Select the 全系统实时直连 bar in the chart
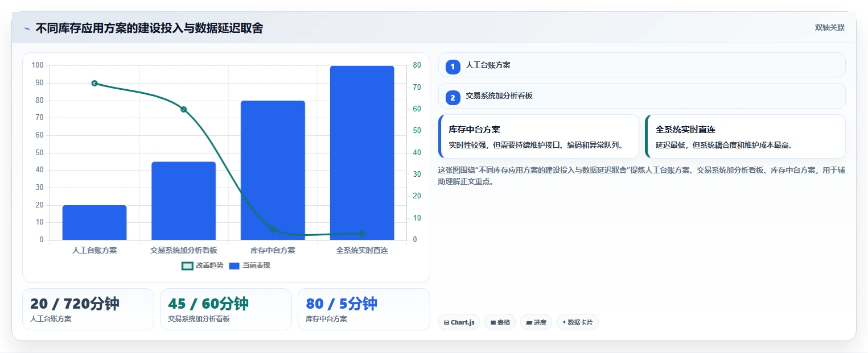Screen dimensions: 868x353 pos(362,153)
